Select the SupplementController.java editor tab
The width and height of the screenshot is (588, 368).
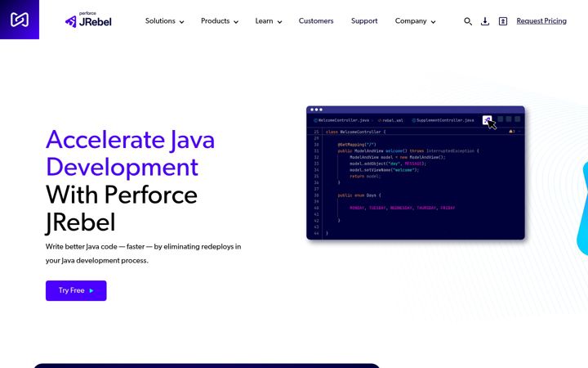click(443, 120)
